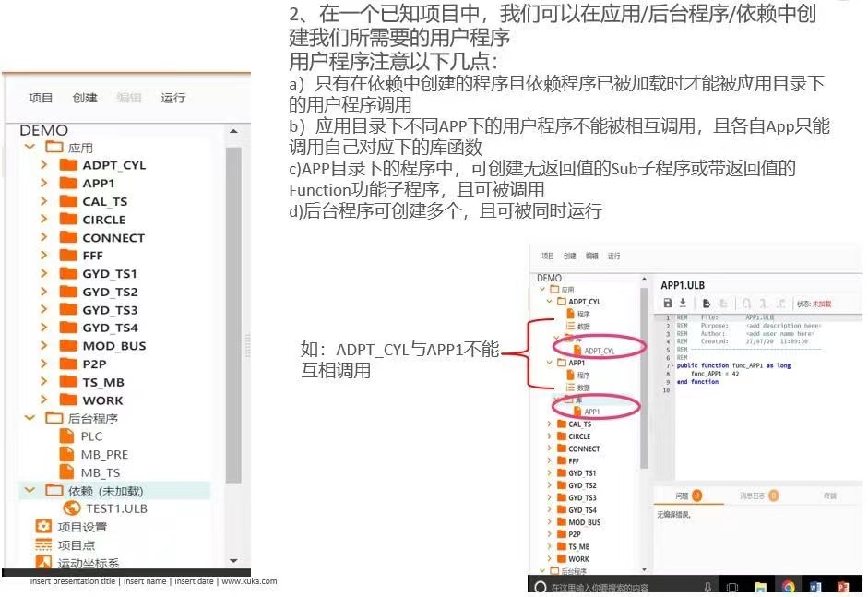The width and height of the screenshot is (868, 597).
Task: Open 项目设置 project settings item
Action: click(71, 527)
